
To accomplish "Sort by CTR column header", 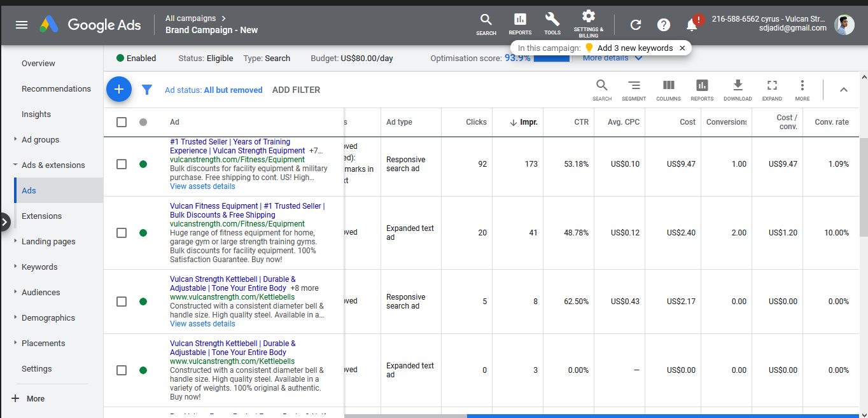I will click(581, 122).
